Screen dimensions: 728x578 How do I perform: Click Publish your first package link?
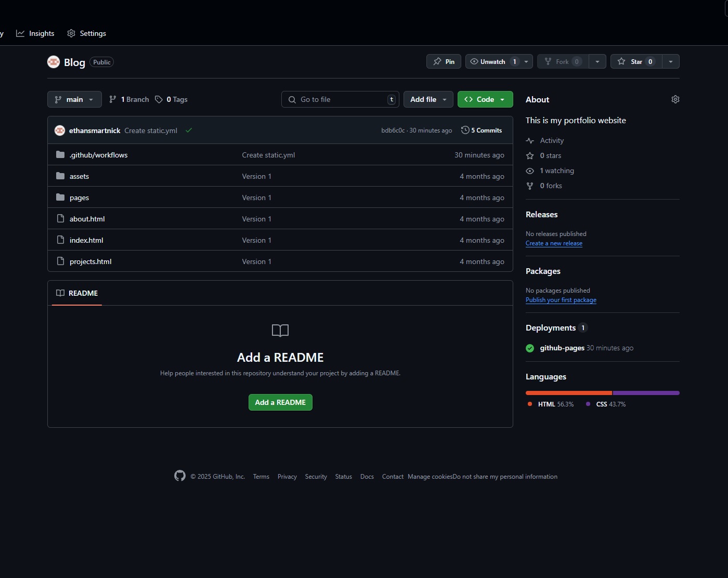(x=561, y=300)
